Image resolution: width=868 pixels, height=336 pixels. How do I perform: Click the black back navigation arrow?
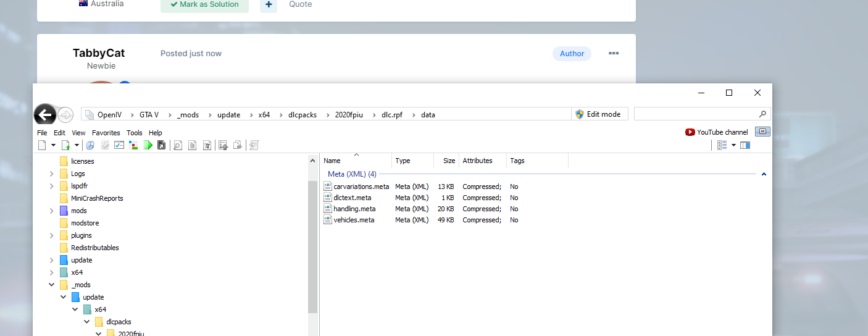pos(44,114)
